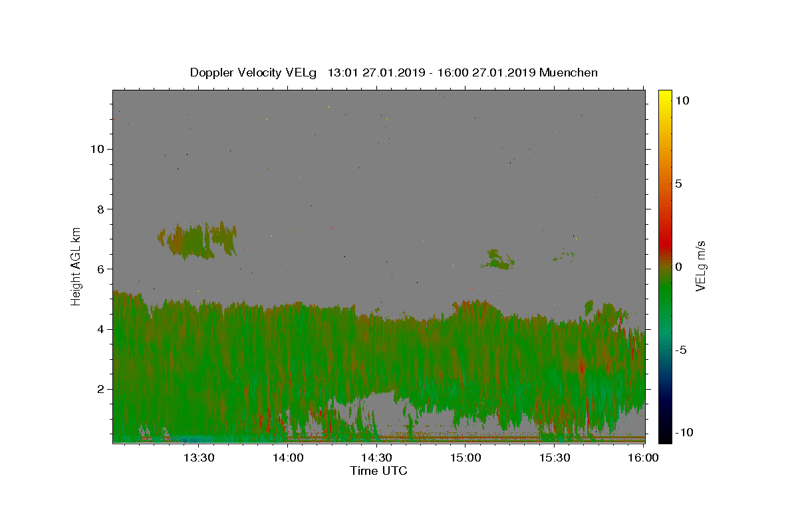
Task: Click the '14:00' time axis label
Action: point(288,458)
